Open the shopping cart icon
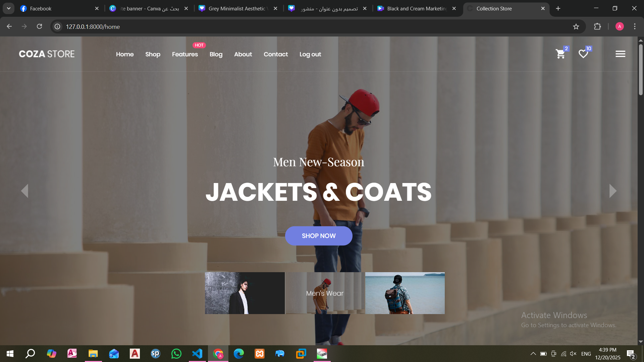Image resolution: width=644 pixels, height=362 pixels. (x=560, y=54)
